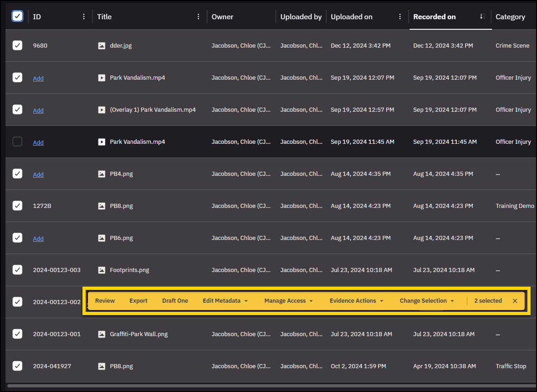Click Draft One in the action bar
This screenshot has height=392, width=537.
click(175, 301)
